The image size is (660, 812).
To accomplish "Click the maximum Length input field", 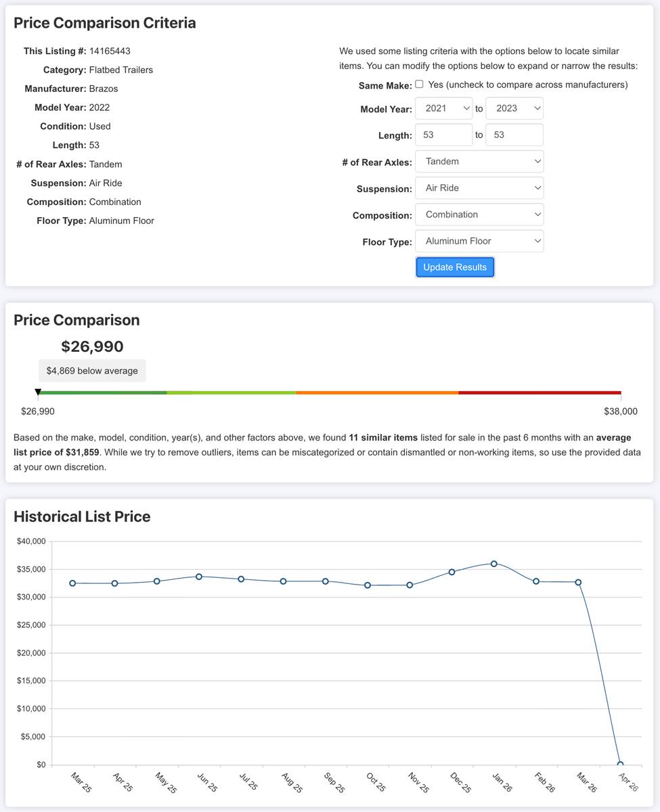I will [x=514, y=135].
